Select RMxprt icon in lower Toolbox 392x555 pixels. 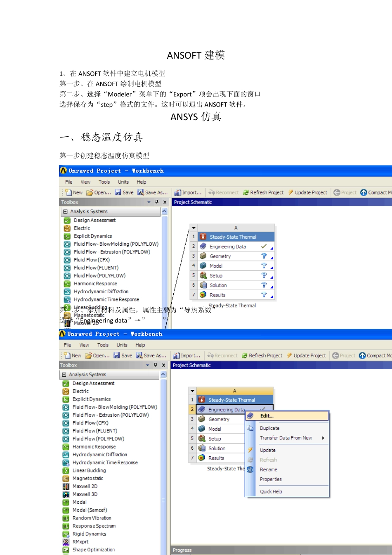[66, 542]
